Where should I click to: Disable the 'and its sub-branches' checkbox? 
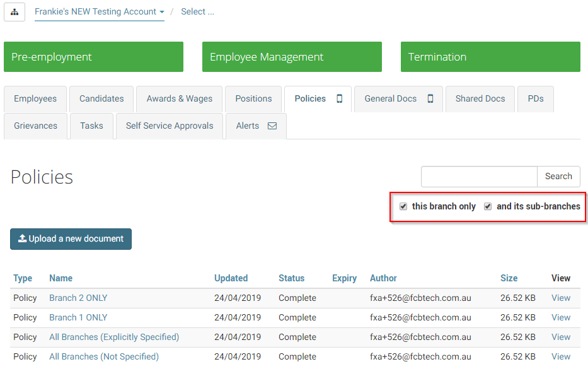coord(488,206)
